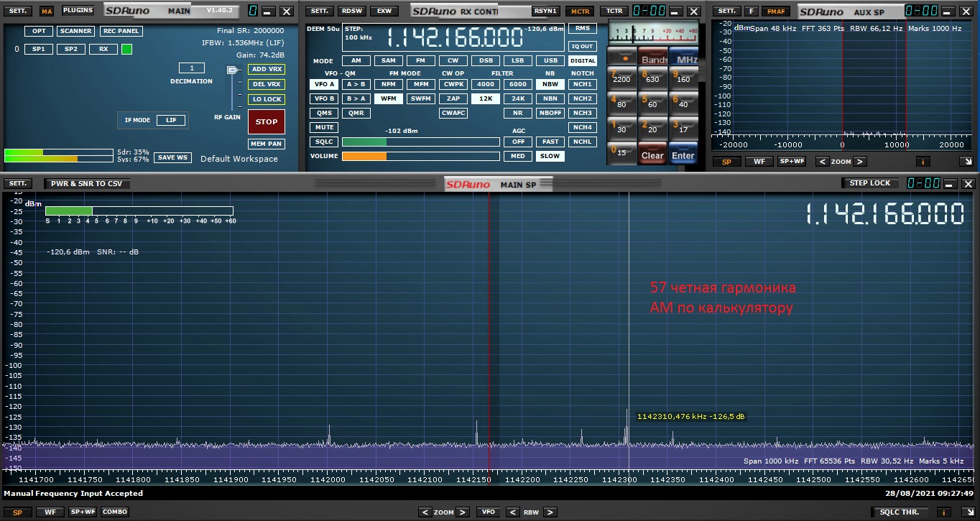
Task: Copy VFO B to A
Action: 356,98
